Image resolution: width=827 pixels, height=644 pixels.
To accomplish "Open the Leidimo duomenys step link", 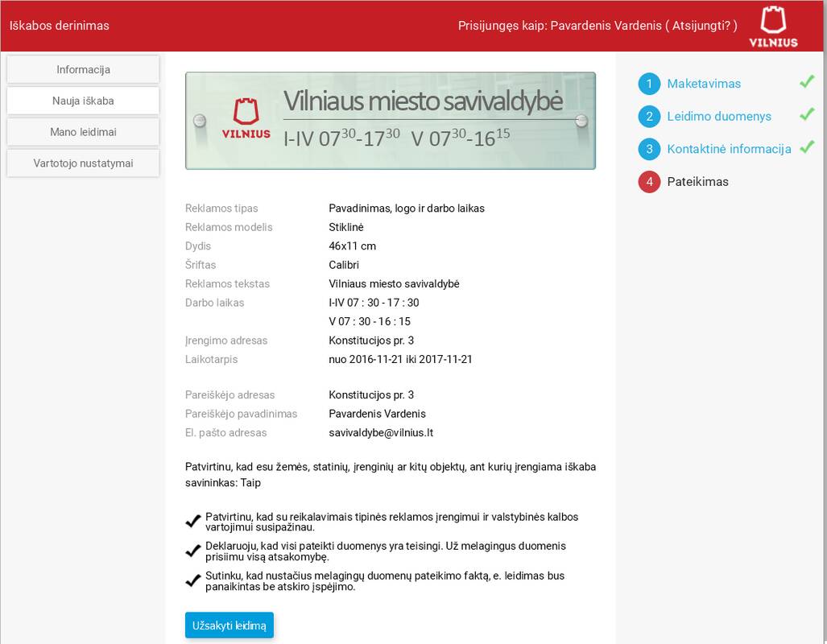I will click(719, 117).
